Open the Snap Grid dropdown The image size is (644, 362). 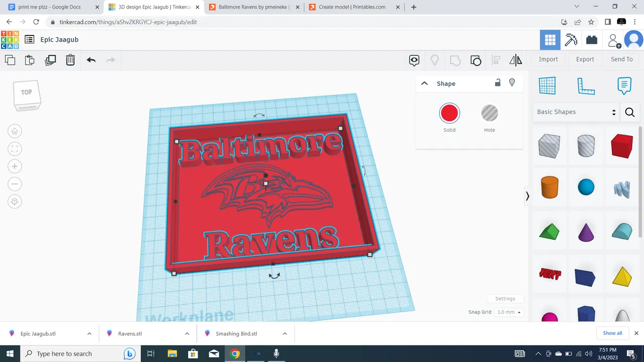509,312
